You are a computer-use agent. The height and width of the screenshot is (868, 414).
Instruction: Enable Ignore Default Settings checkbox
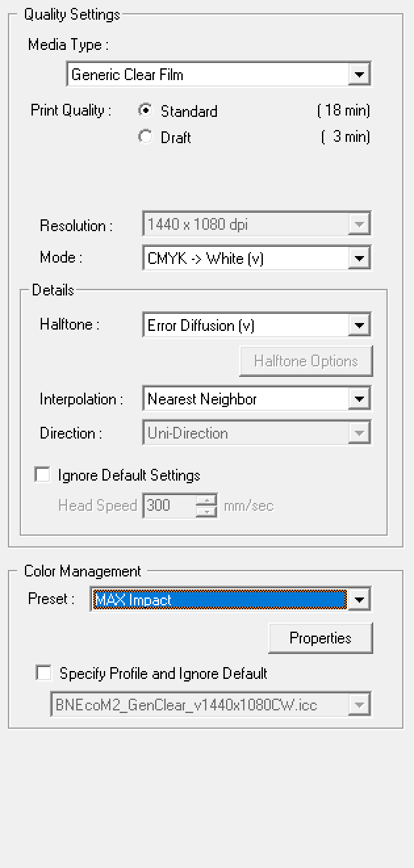pyautogui.click(x=43, y=475)
